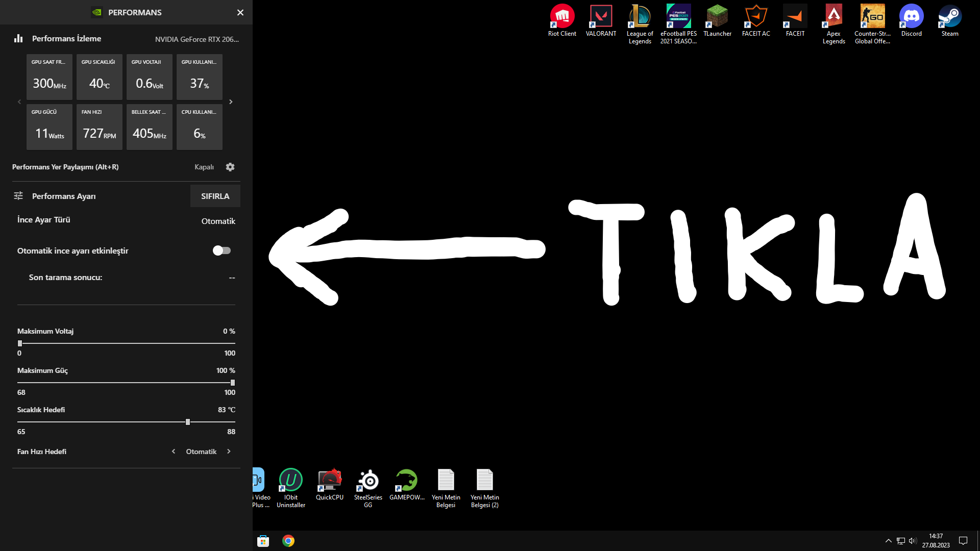Close the PERFORMANS panel
Viewport: 980px width, 551px height.
tap(240, 12)
